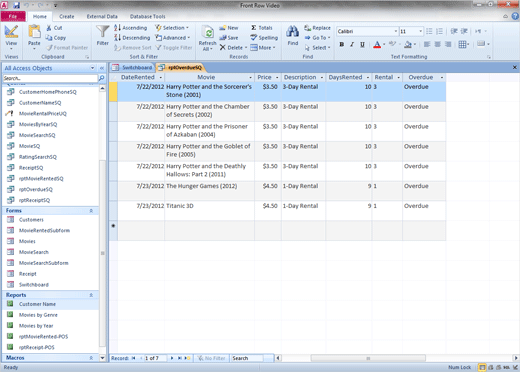The width and height of the screenshot is (520, 372).
Task: Click the Find binoculars icon
Action: pyautogui.click(x=293, y=32)
